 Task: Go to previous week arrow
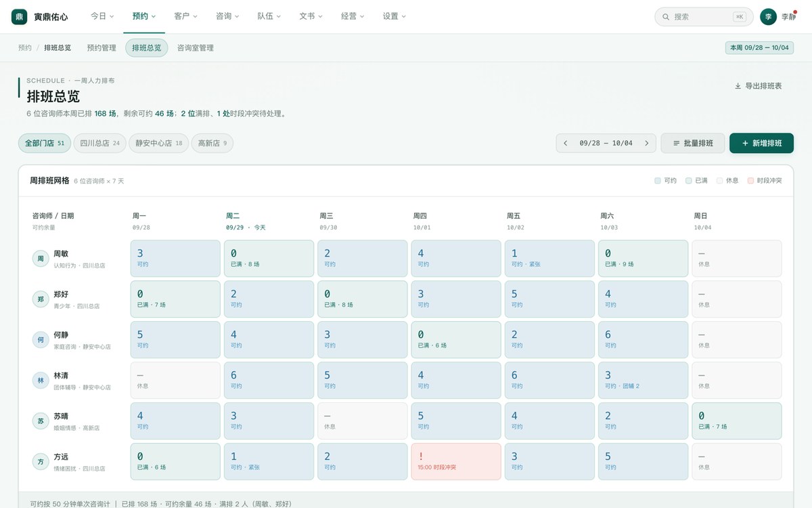pyautogui.click(x=566, y=143)
